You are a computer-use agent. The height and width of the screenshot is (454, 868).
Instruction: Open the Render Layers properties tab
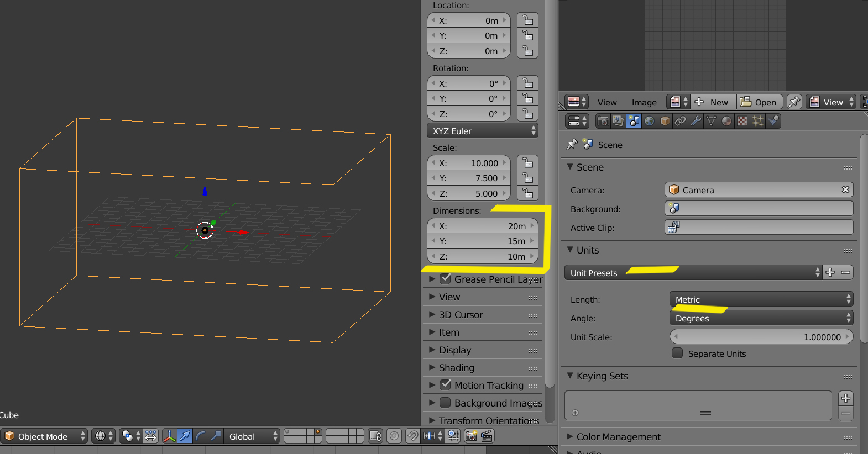coord(618,121)
